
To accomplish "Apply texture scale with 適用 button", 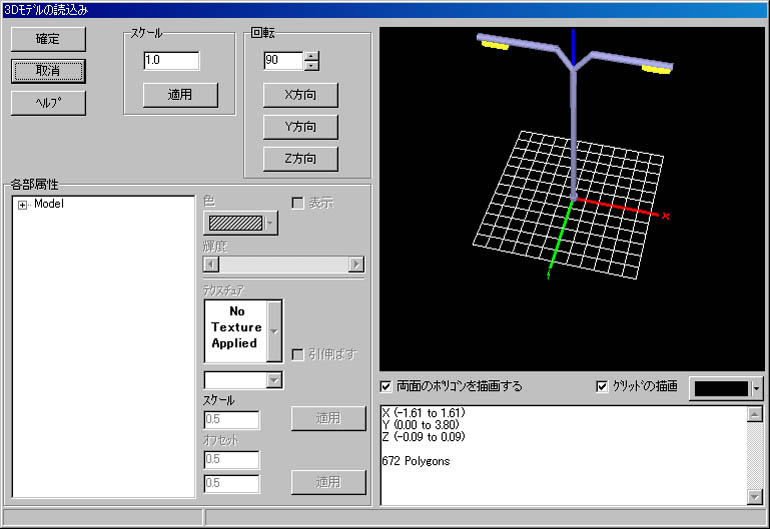I will click(329, 418).
